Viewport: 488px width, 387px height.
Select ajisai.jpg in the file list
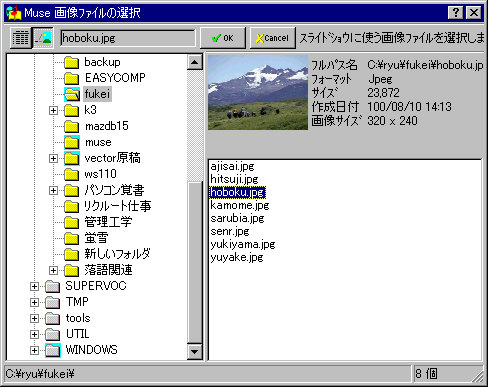(x=232, y=166)
